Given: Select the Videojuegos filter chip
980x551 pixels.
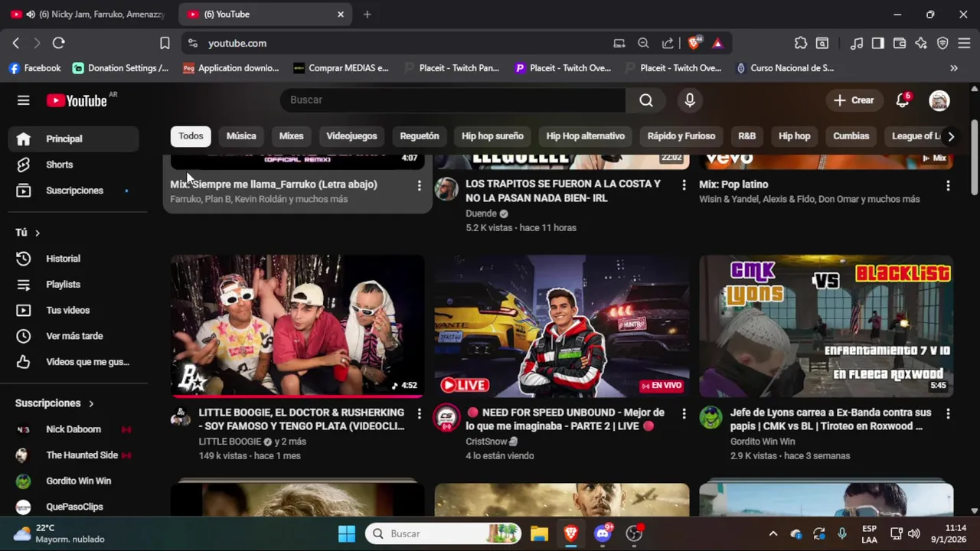Looking at the screenshot, I should 351,136.
